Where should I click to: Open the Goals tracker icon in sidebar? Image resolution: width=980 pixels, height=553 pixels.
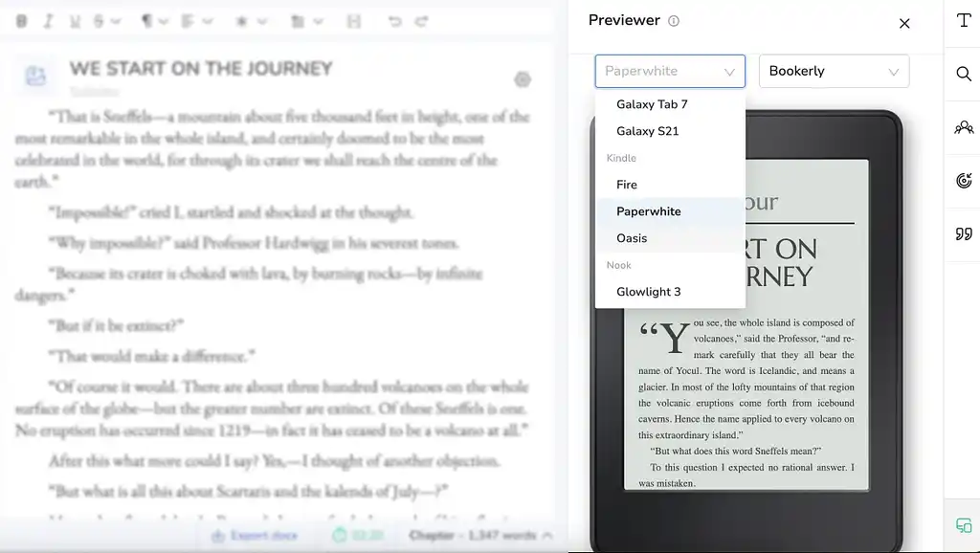(963, 180)
